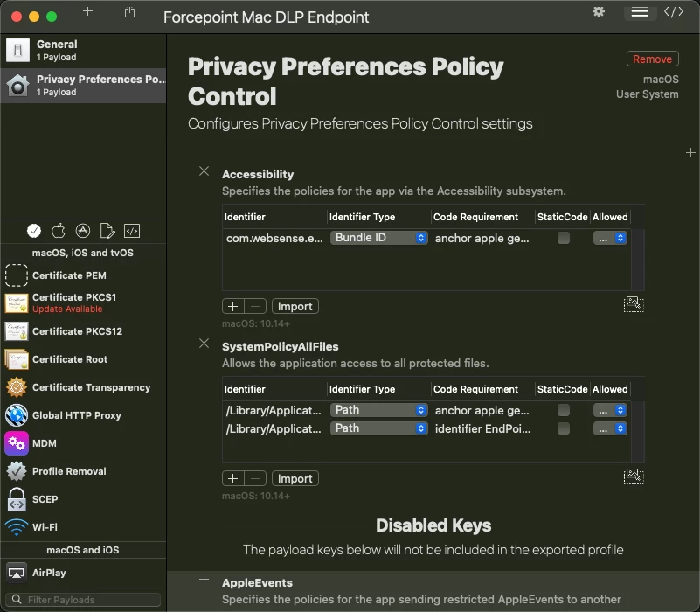This screenshot has width=700, height=612.
Task: Select the com.websense.e... identifier cell
Action: [274, 238]
